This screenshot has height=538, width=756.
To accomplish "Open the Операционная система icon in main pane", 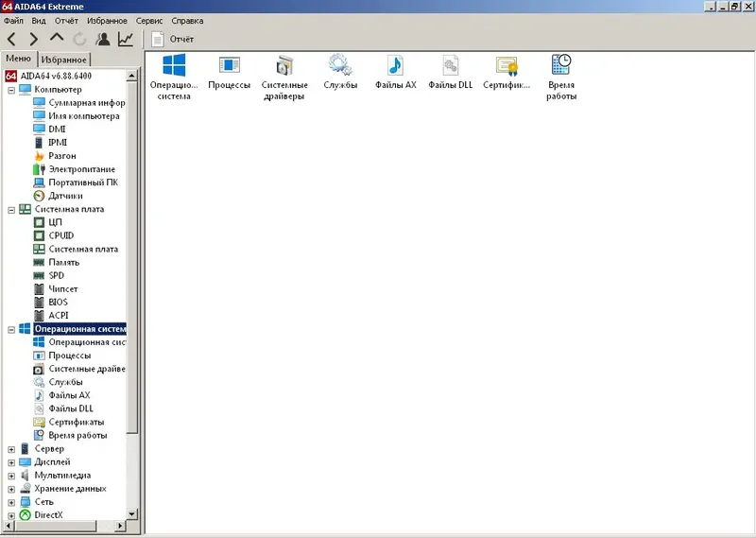I will 174,77.
